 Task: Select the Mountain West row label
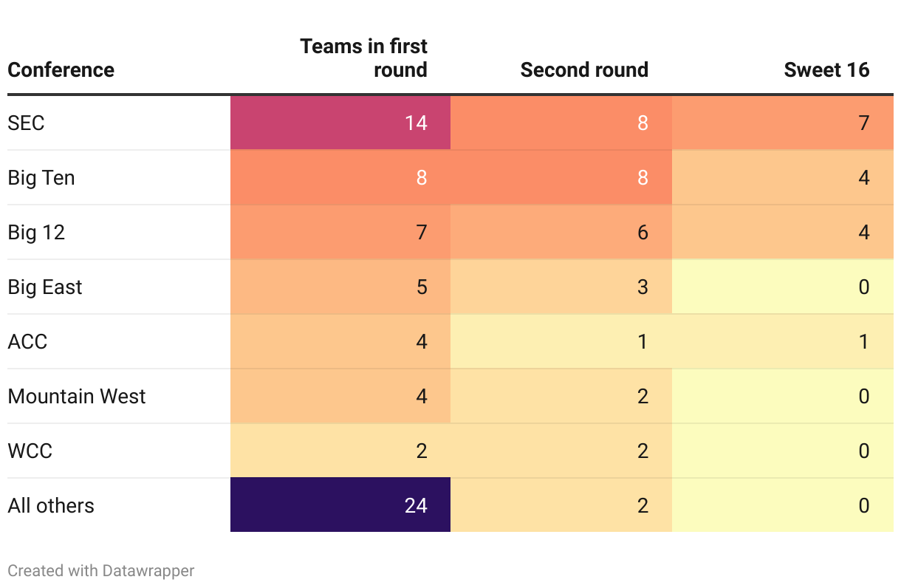[77, 397]
